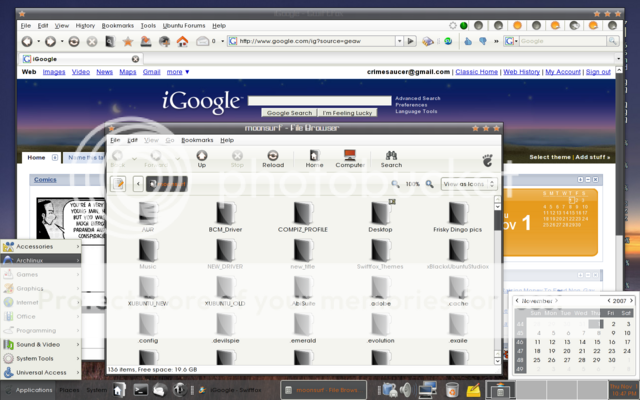640x400 pixels.
Task: Reload the page in the browser toolbar
Action: (x=74, y=41)
